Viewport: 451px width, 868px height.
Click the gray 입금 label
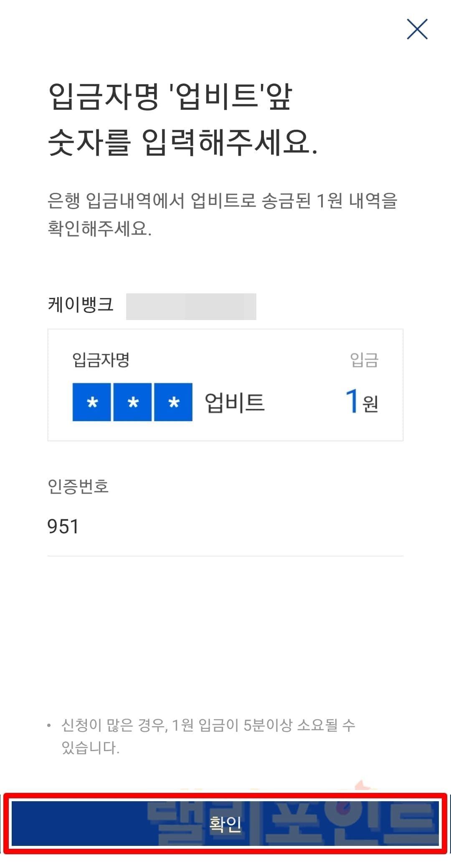[x=364, y=360]
